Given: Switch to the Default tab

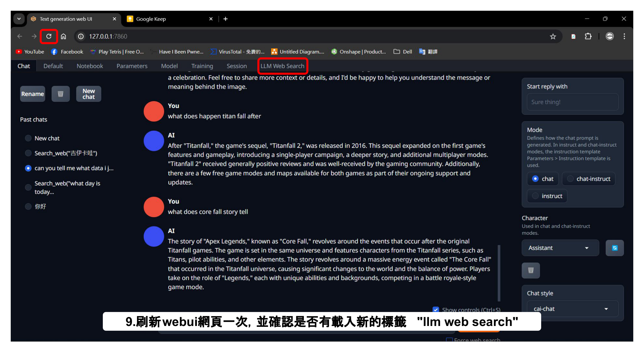Looking at the screenshot, I should [53, 66].
